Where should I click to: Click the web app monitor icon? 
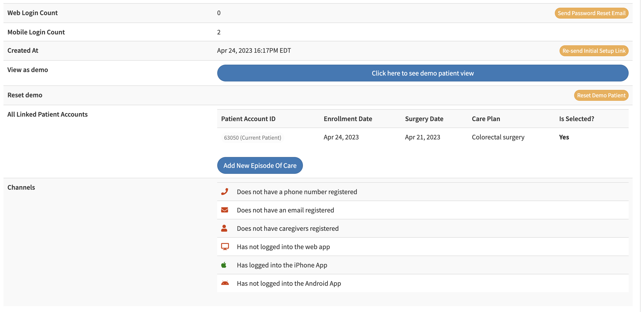pos(225,246)
